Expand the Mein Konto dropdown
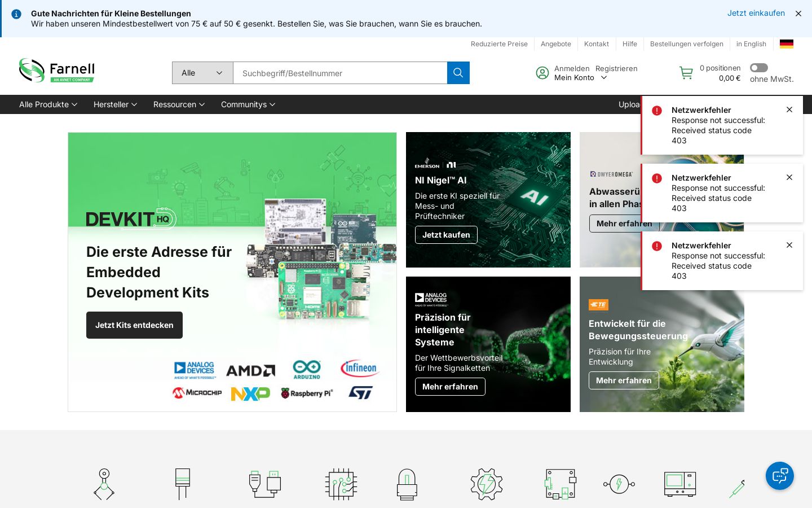 point(580,78)
